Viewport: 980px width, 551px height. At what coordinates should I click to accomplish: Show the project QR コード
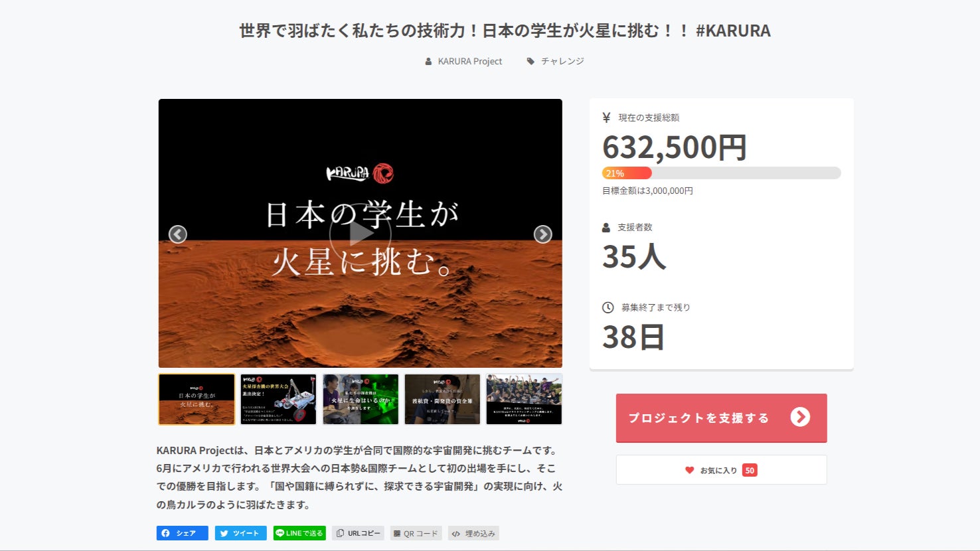point(416,533)
